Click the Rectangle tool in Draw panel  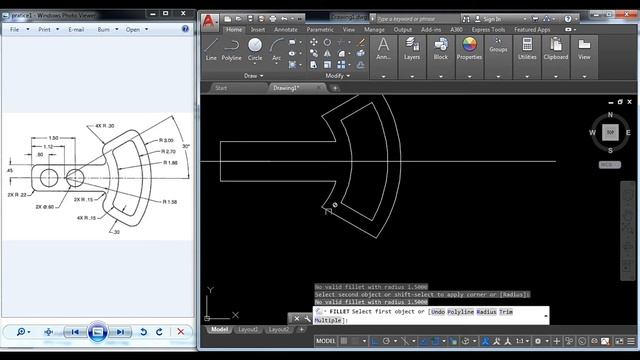pyautogui.click(x=292, y=42)
